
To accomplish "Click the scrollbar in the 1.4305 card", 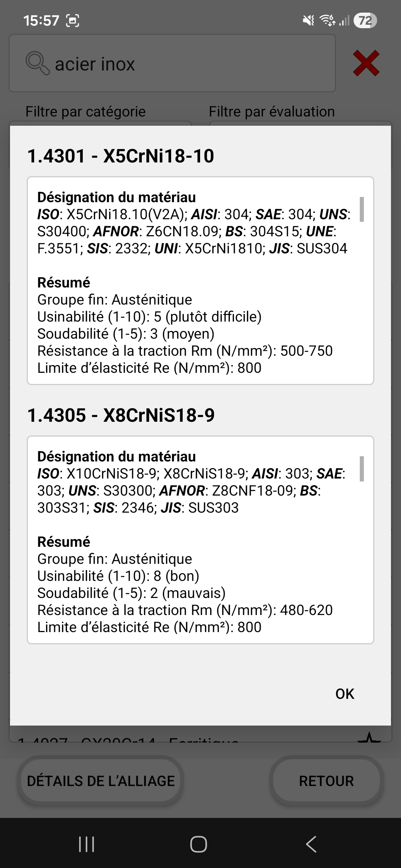I will 362,468.
